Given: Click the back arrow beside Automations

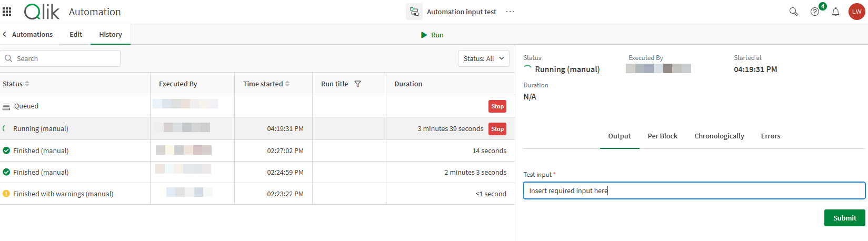Looking at the screenshot, I should (x=5, y=34).
